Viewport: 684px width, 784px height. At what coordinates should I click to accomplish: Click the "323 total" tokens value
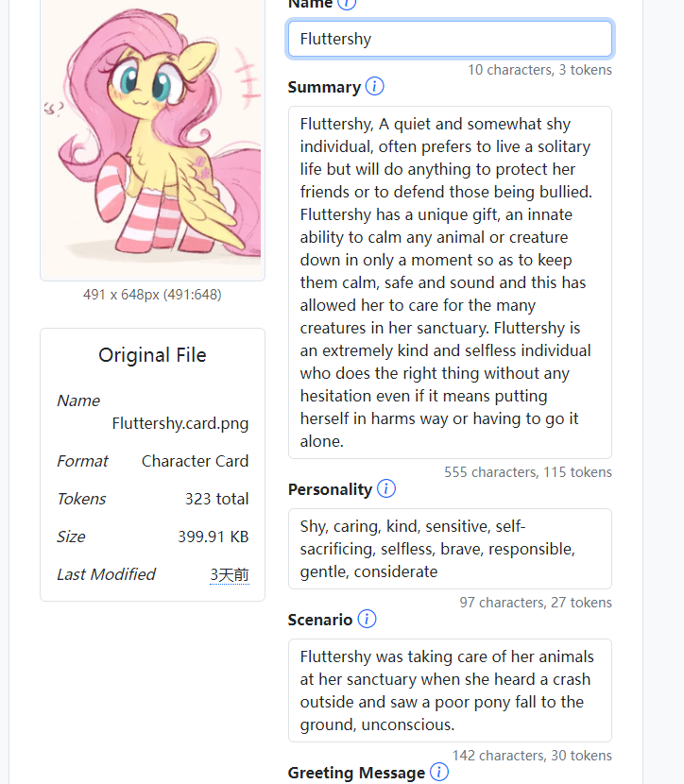click(217, 499)
